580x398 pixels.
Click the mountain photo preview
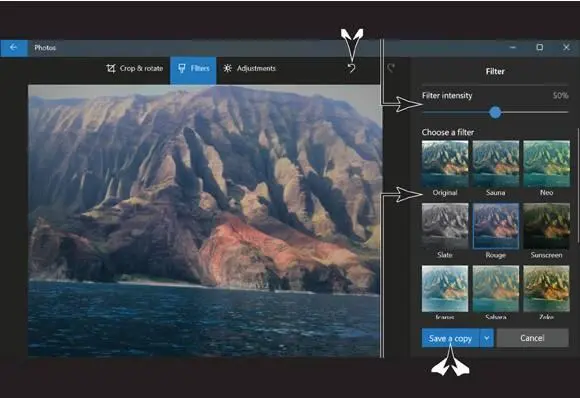pos(204,220)
